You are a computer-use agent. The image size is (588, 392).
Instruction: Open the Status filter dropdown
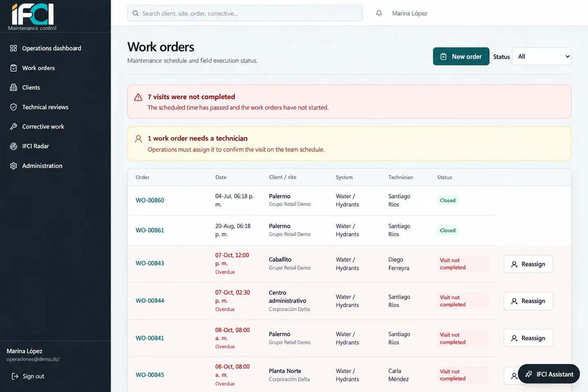[x=541, y=56]
